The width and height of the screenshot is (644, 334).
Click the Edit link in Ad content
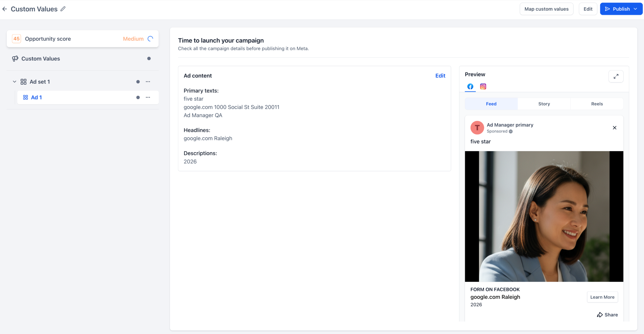click(440, 76)
